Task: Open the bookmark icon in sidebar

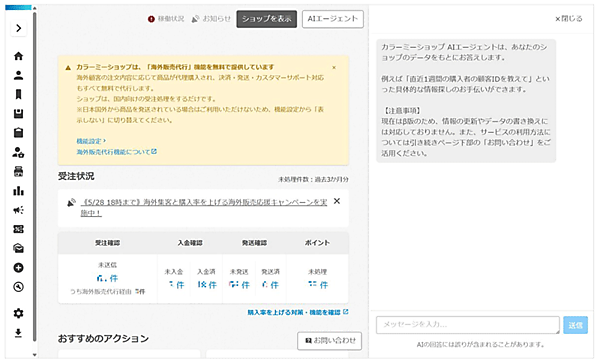Action: pos(18,95)
